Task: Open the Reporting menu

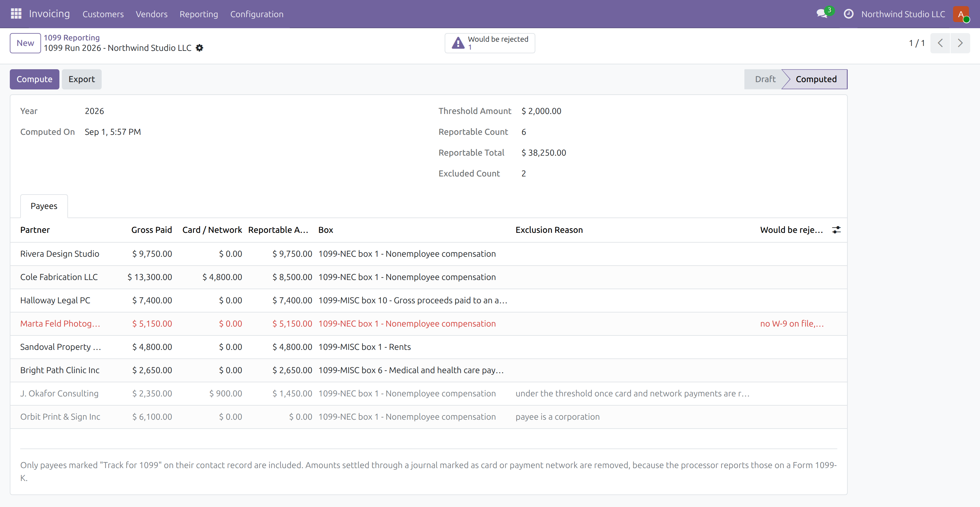Action: click(x=198, y=14)
